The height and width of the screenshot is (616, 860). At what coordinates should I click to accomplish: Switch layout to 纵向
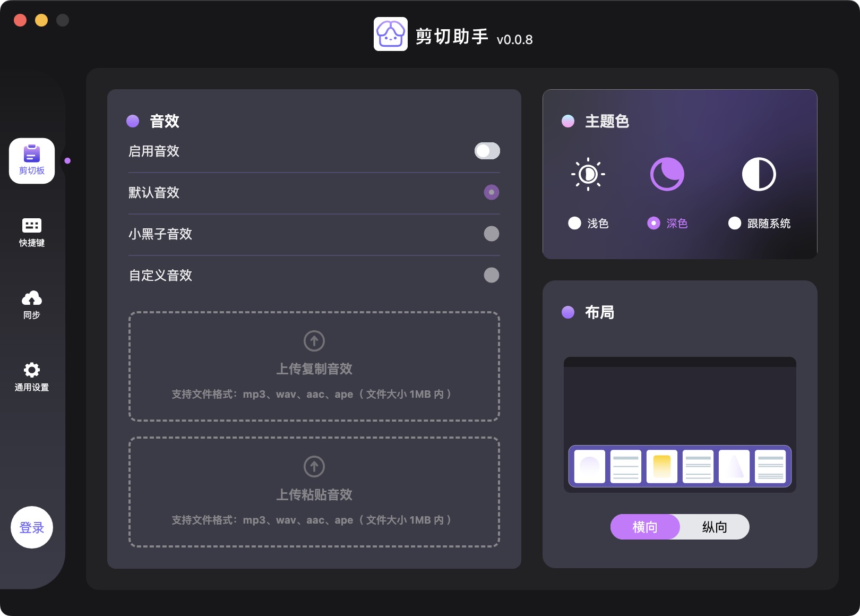tap(715, 527)
